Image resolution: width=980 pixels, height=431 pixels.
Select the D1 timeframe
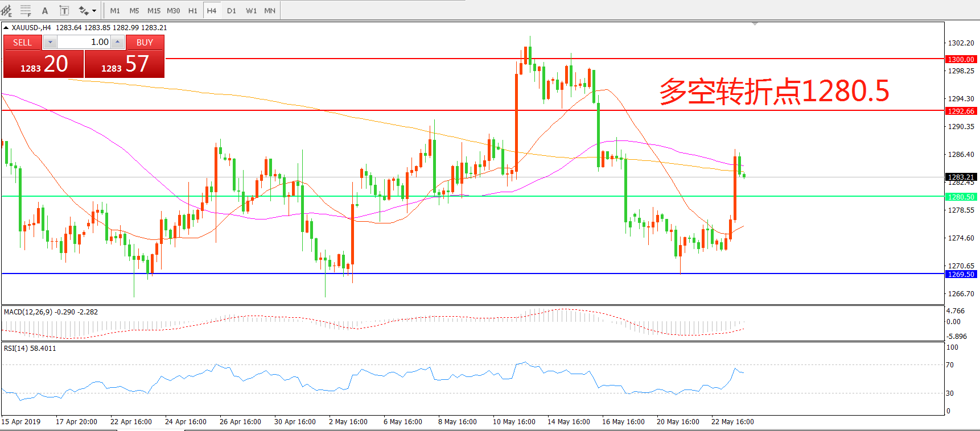[x=232, y=10]
